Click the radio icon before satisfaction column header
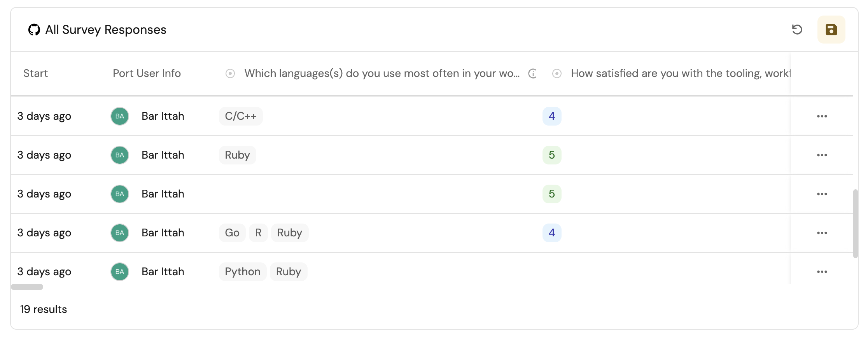 pos(557,73)
